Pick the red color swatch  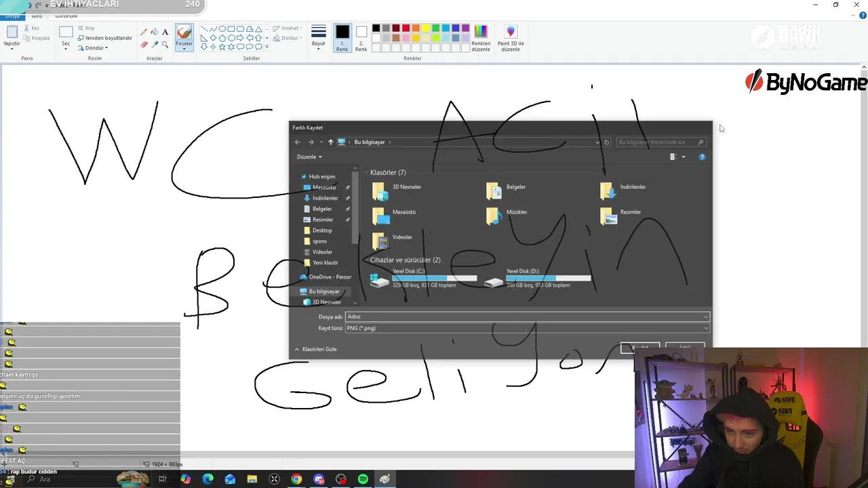pyautogui.click(x=406, y=28)
